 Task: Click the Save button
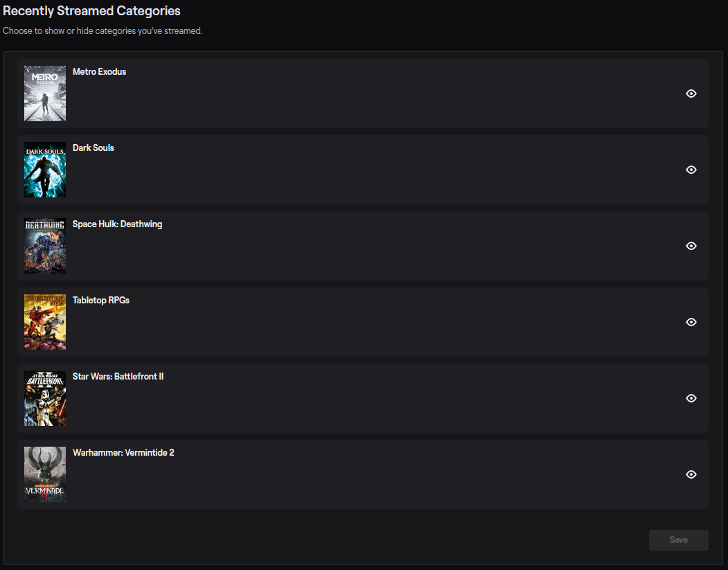coord(678,540)
